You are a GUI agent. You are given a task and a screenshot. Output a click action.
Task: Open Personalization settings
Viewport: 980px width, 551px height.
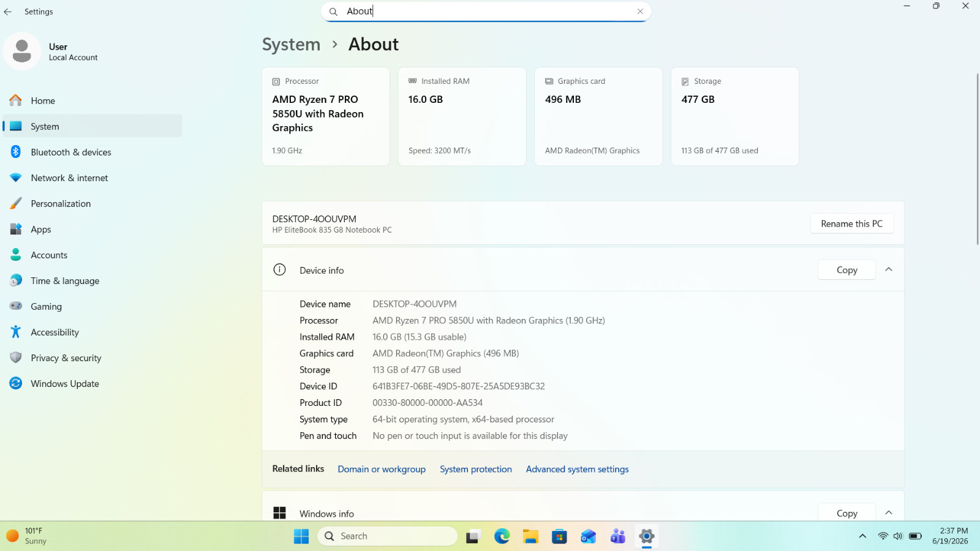(92, 204)
